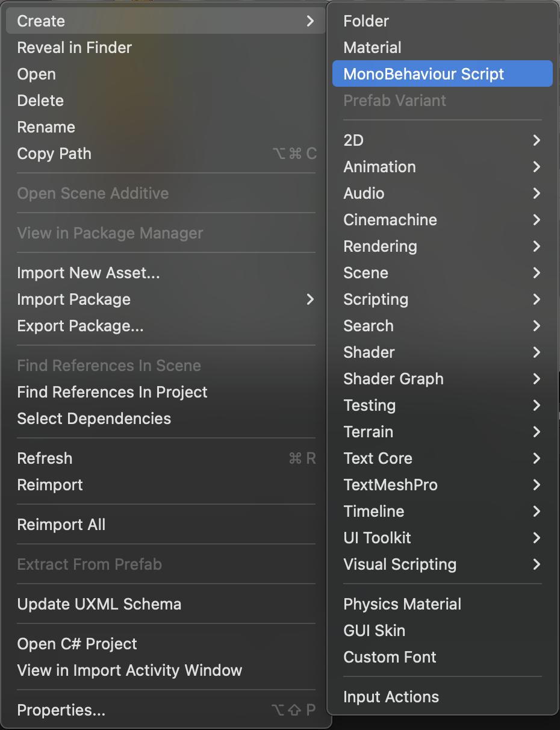Image resolution: width=560 pixels, height=730 pixels.
Task: Select Import New Asset...
Action: [x=89, y=273]
